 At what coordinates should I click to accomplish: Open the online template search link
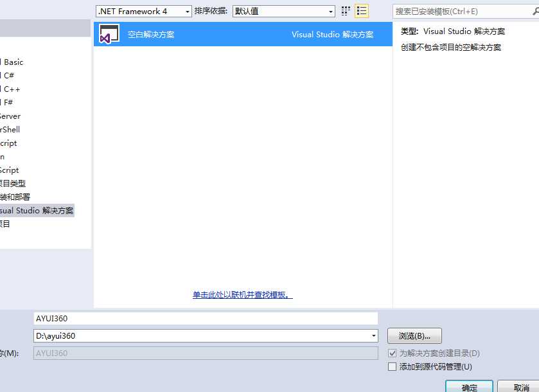(x=243, y=295)
